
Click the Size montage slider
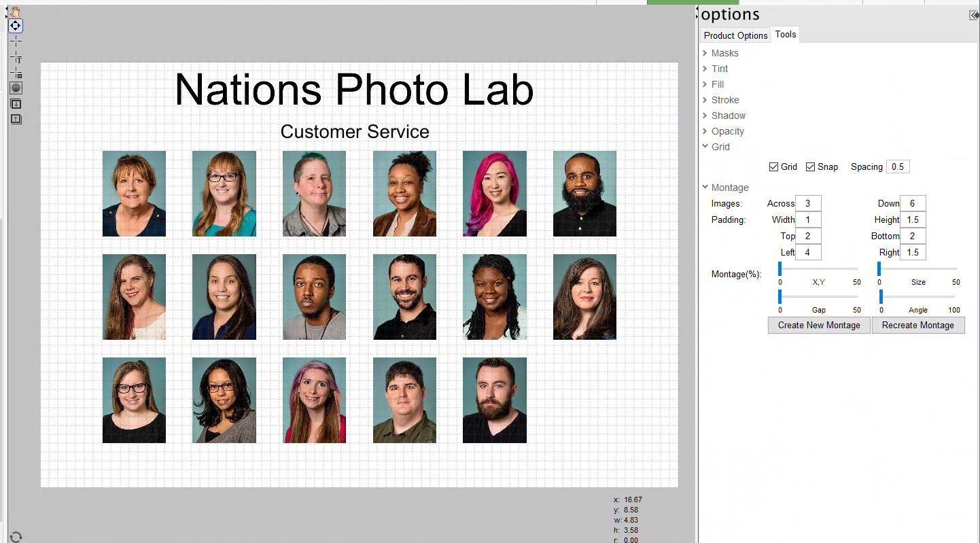(917, 270)
